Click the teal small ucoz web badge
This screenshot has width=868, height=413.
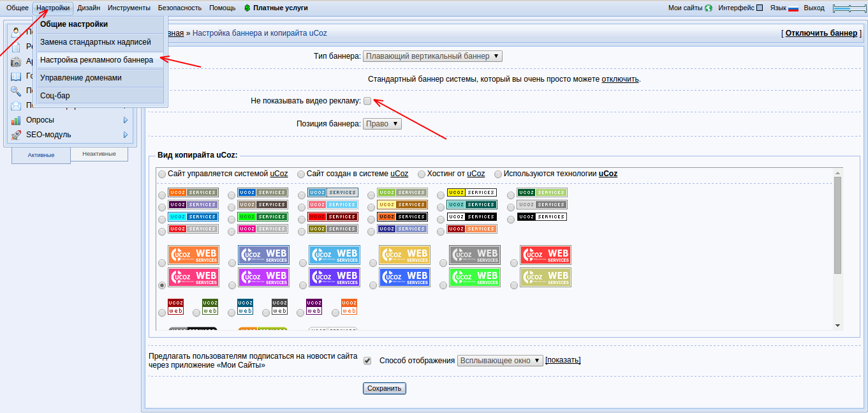click(x=245, y=306)
